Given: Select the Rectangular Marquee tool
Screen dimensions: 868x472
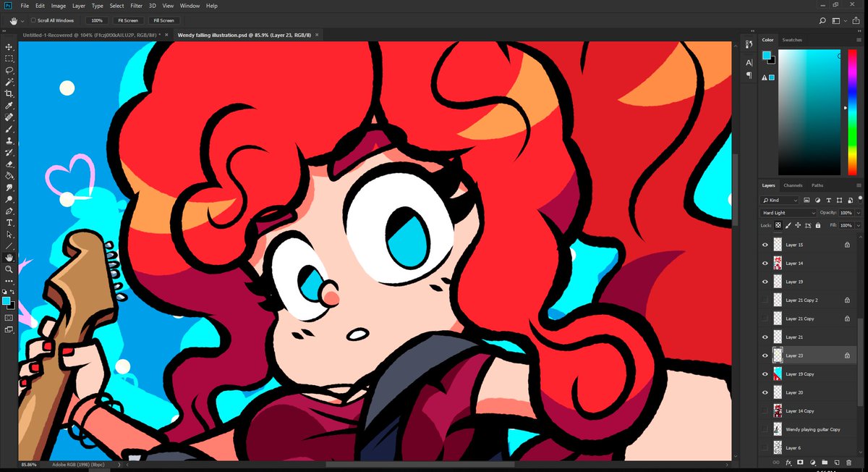Looking at the screenshot, I should (x=9, y=59).
